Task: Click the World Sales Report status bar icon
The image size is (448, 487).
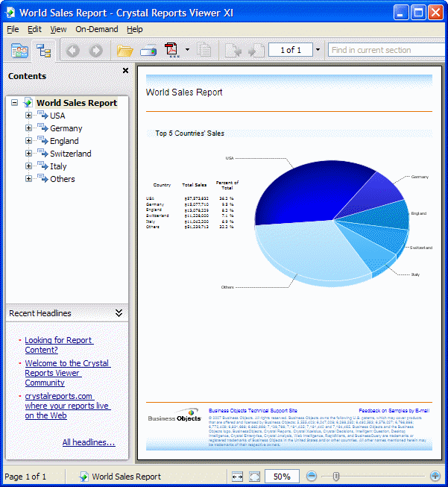Action: tap(83, 477)
